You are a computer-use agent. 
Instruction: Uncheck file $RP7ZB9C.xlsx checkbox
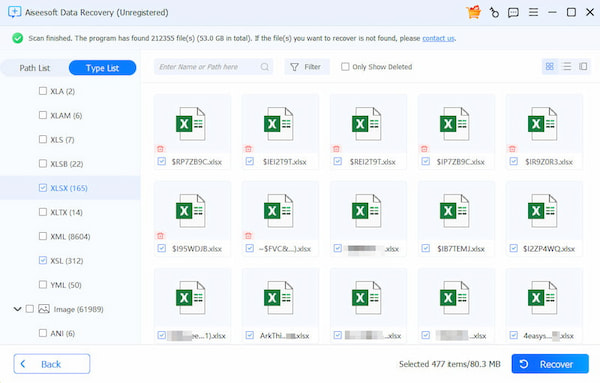pyautogui.click(x=161, y=161)
